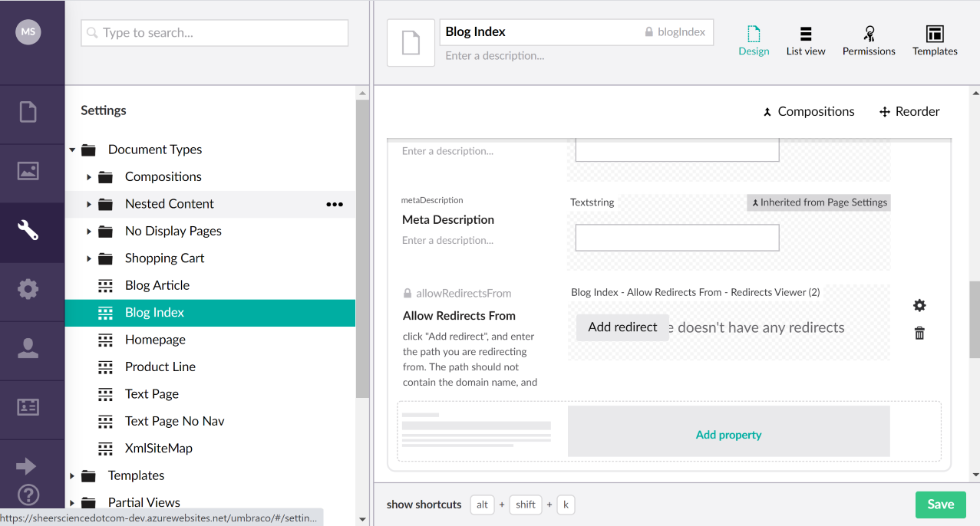Click the Meta Description textstring preview box
Image resolution: width=980 pixels, height=526 pixels.
tap(677, 238)
